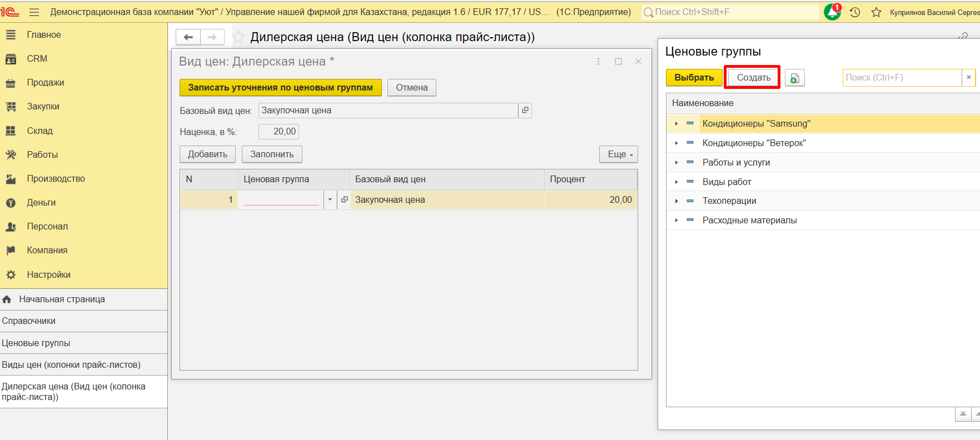The width and height of the screenshot is (980, 440).
Task: Click the Наценка percent input field
Action: (279, 132)
